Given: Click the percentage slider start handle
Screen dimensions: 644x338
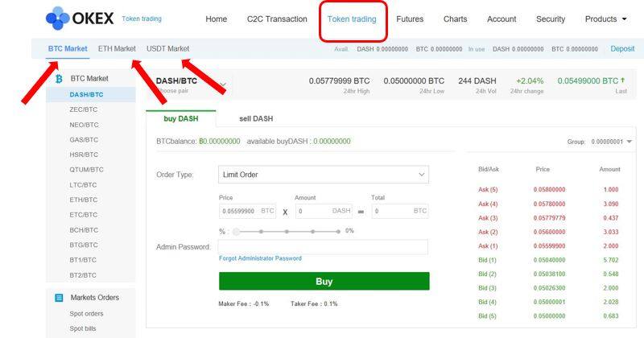Looking at the screenshot, I should (236, 232).
